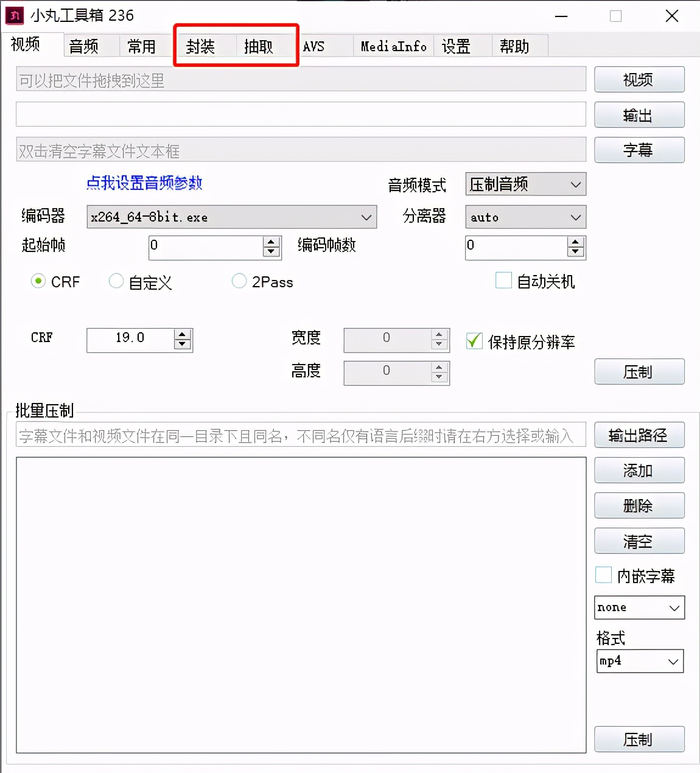Click the 点我设置音频参数 link
The image size is (700, 773).
pyautogui.click(x=144, y=183)
